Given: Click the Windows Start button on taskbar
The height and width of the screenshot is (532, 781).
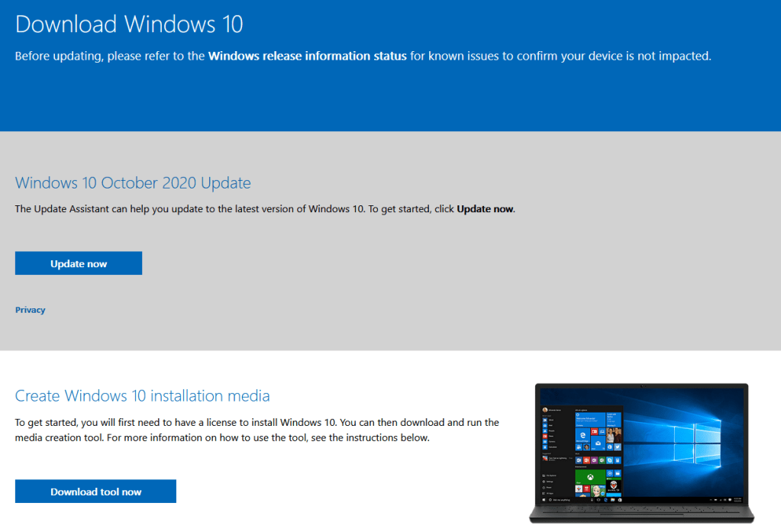Looking at the screenshot, I should tap(544, 499).
